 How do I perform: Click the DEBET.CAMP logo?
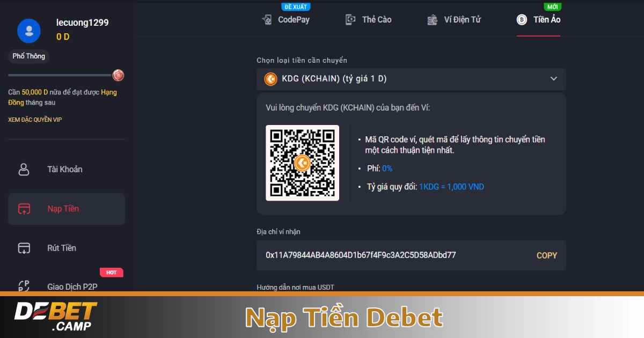tap(56, 316)
